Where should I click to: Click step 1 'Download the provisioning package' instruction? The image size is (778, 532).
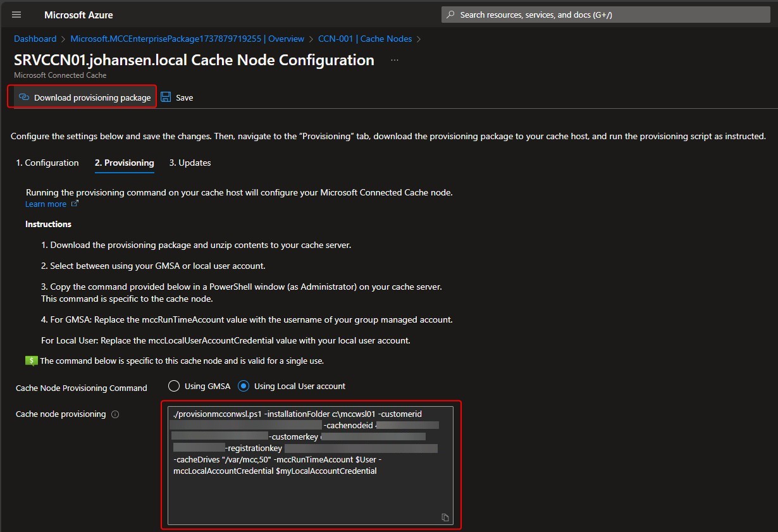point(197,245)
